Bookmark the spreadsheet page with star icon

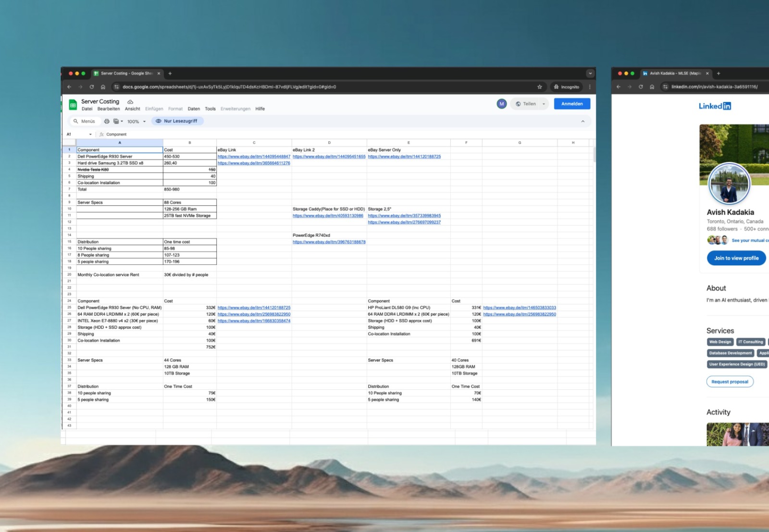click(539, 87)
